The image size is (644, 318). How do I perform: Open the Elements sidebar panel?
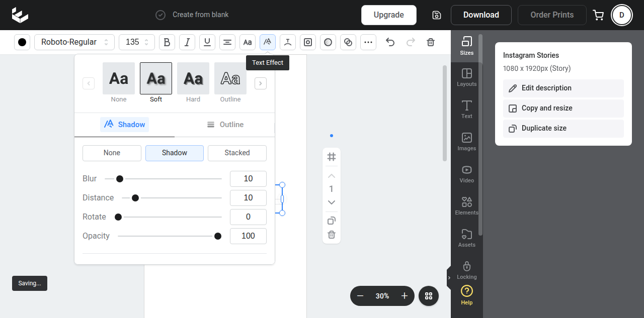click(467, 206)
